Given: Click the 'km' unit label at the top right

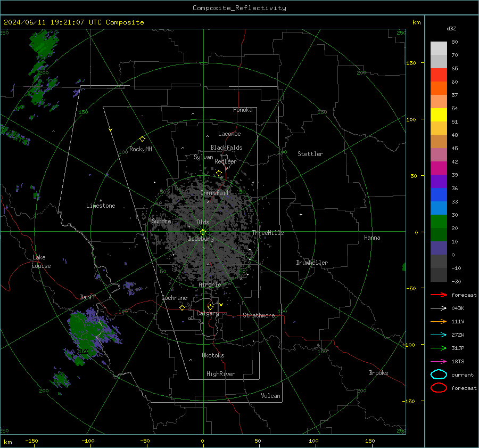Looking at the screenshot, I should [x=416, y=22].
